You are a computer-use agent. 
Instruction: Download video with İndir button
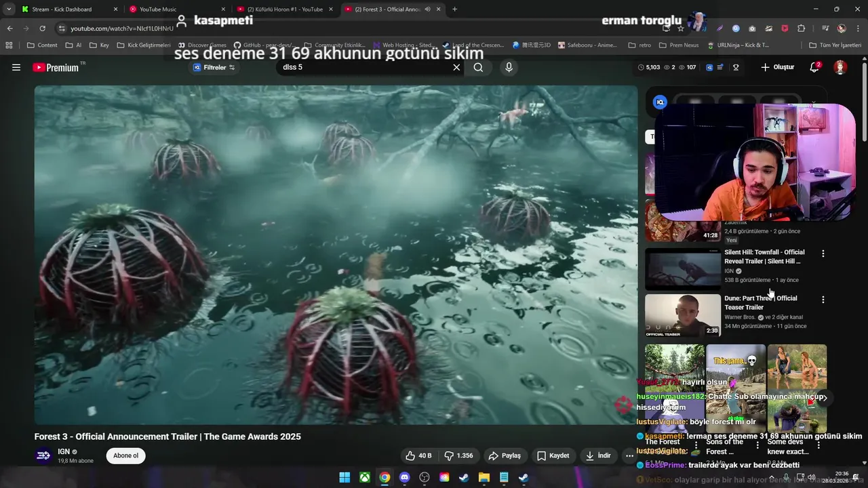599,455
